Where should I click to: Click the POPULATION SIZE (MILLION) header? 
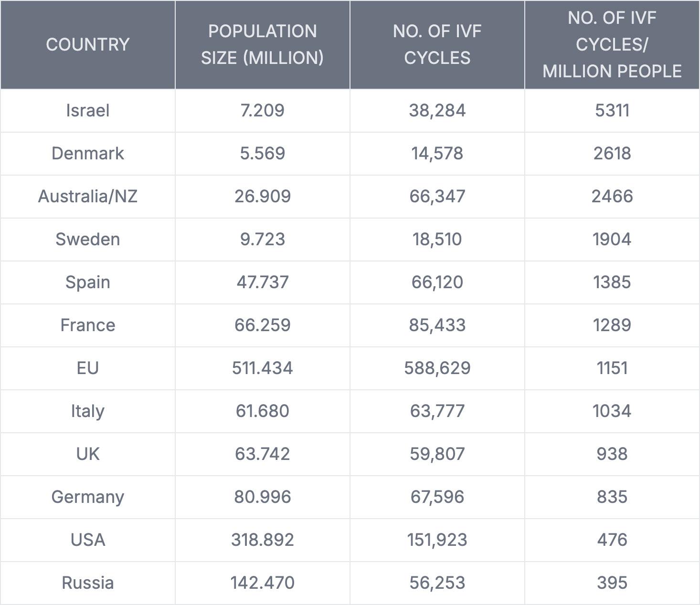click(x=262, y=44)
